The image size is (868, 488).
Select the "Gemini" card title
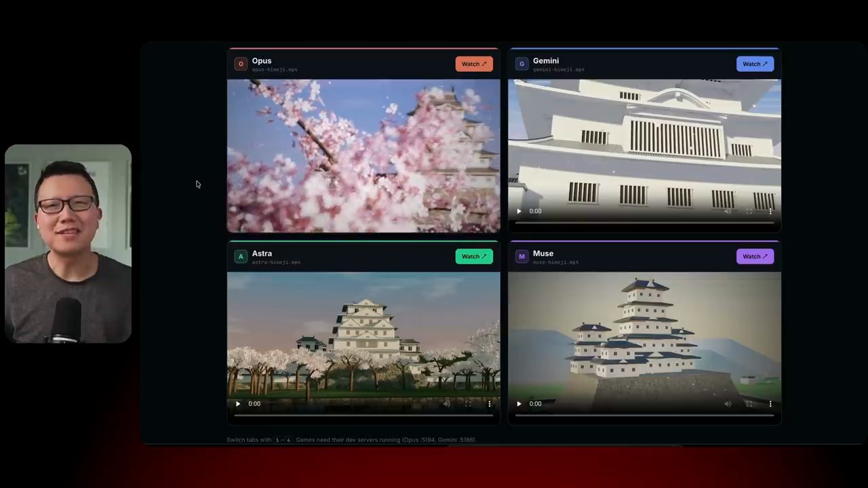(x=546, y=60)
